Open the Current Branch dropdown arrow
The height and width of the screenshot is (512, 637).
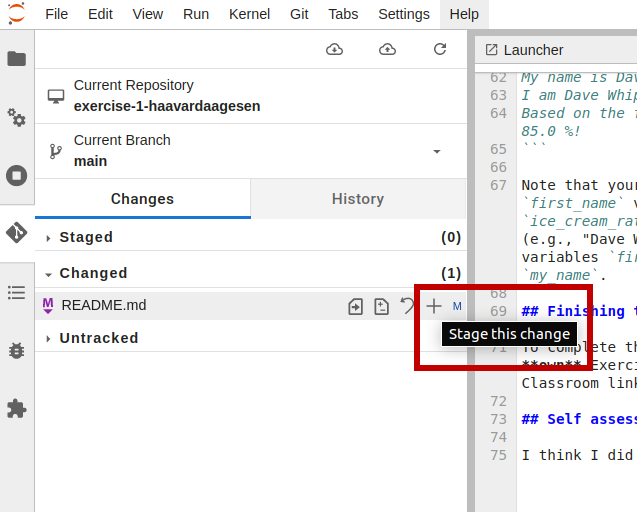tap(437, 152)
